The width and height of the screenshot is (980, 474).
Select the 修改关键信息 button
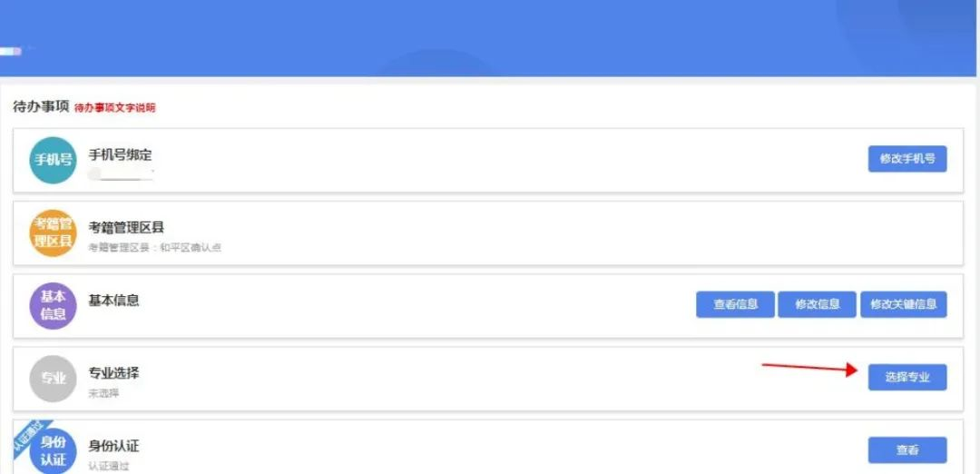pos(903,304)
